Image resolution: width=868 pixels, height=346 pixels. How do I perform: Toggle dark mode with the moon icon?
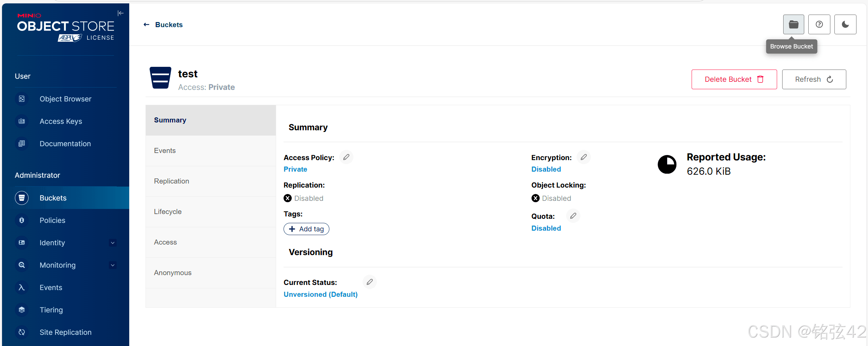(x=845, y=24)
